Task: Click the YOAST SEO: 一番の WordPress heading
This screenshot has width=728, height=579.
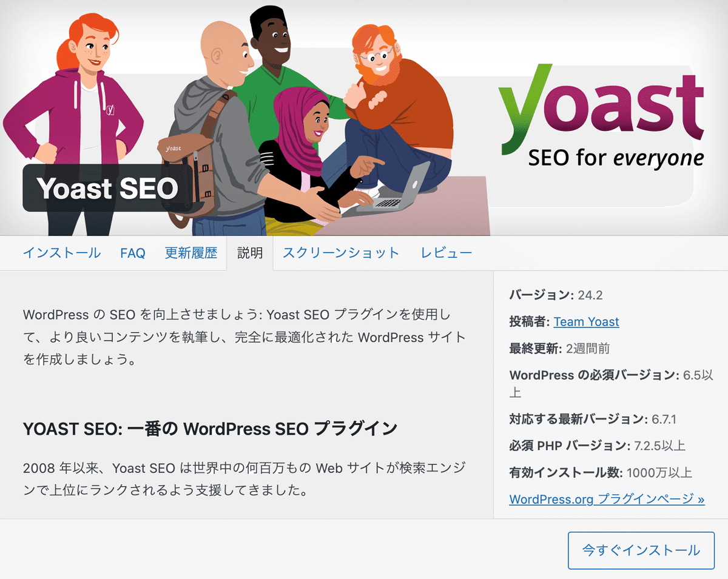Action: pyautogui.click(x=210, y=429)
